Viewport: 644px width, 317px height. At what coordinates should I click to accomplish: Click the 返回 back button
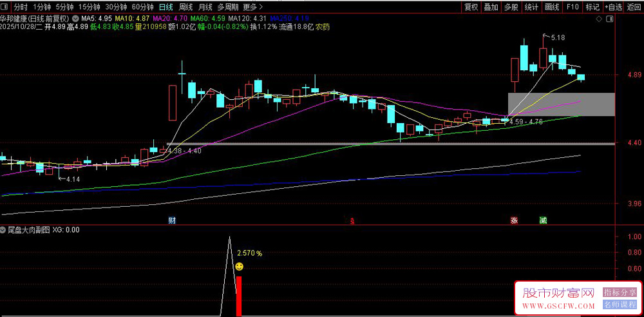[x=634, y=7]
